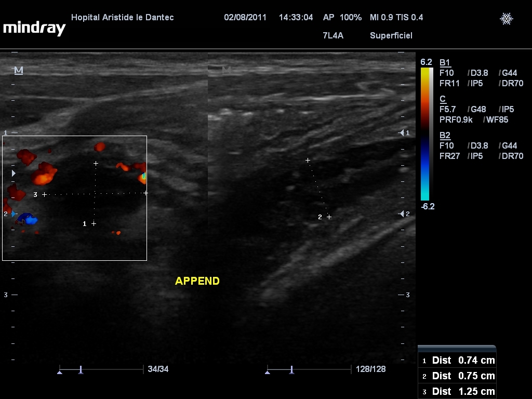Select the yellow APPEND annotation
Image resolution: width=532 pixels, height=399 pixels.
(197, 281)
